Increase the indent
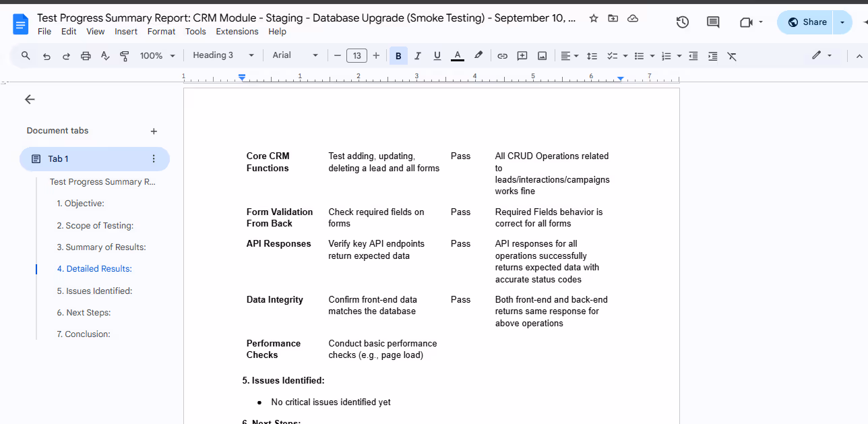Image resolution: width=868 pixels, height=424 pixels. (712, 56)
